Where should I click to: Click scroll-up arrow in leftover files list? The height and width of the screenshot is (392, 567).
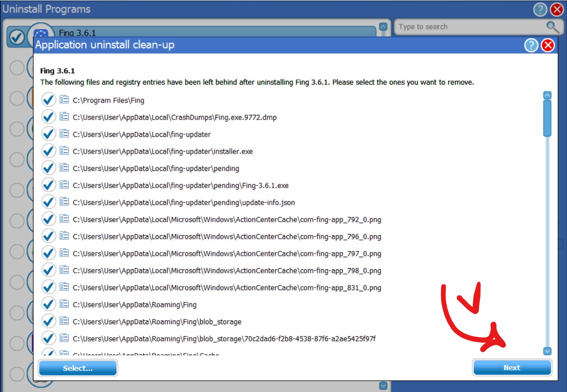547,95
